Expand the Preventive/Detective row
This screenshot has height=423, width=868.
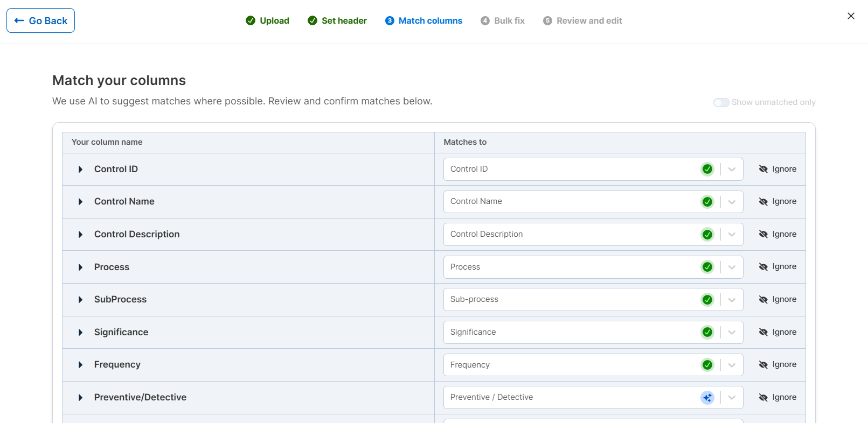point(80,398)
